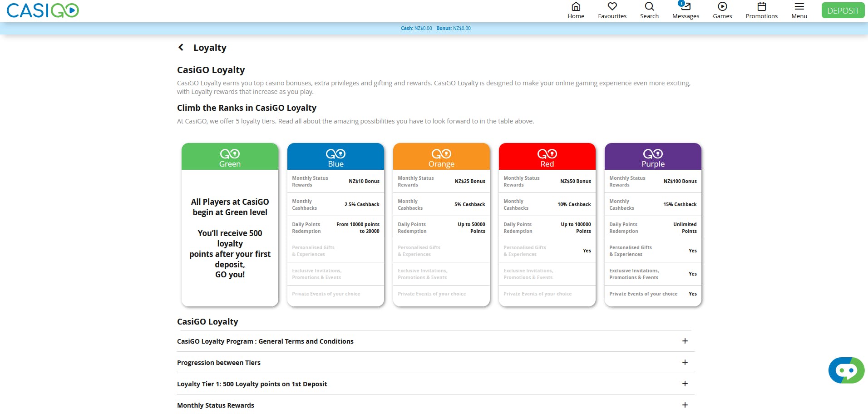Click 'Monthly Status Rewards' accordion title
Screen dimensions: 868x414
216,405
